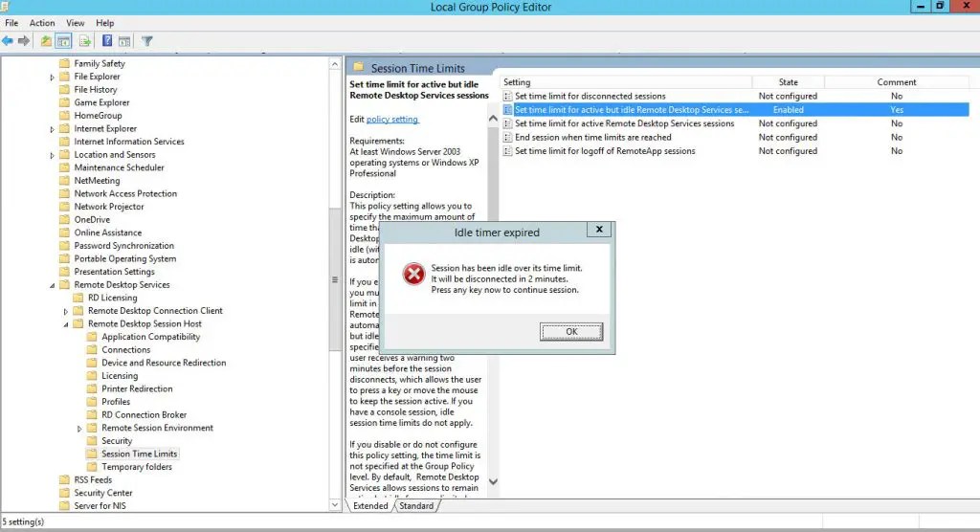
Task: Expand the Location and Sensors node
Action: click(52, 155)
